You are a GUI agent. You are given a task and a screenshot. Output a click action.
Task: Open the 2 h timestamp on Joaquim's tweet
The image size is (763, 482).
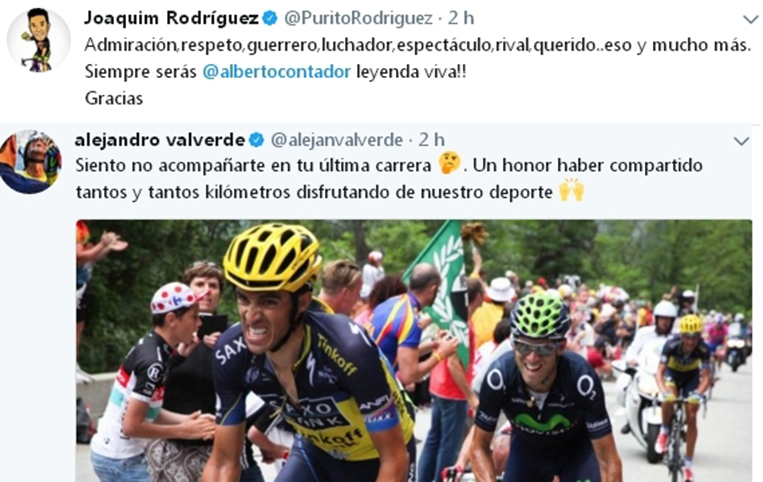pos(461,18)
